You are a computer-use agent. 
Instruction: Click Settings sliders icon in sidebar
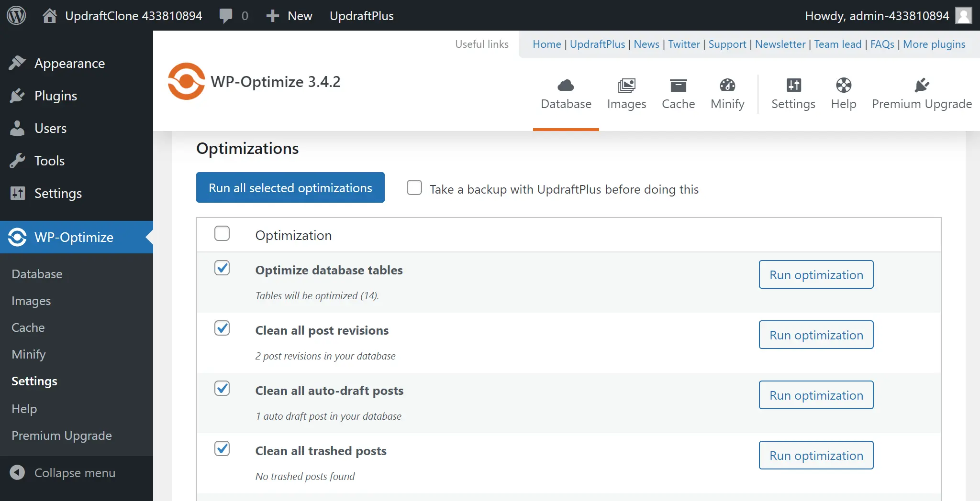click(17, 193)
